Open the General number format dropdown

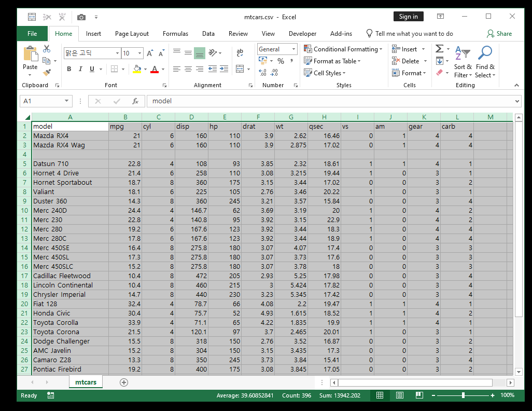(x=294, y=49)
